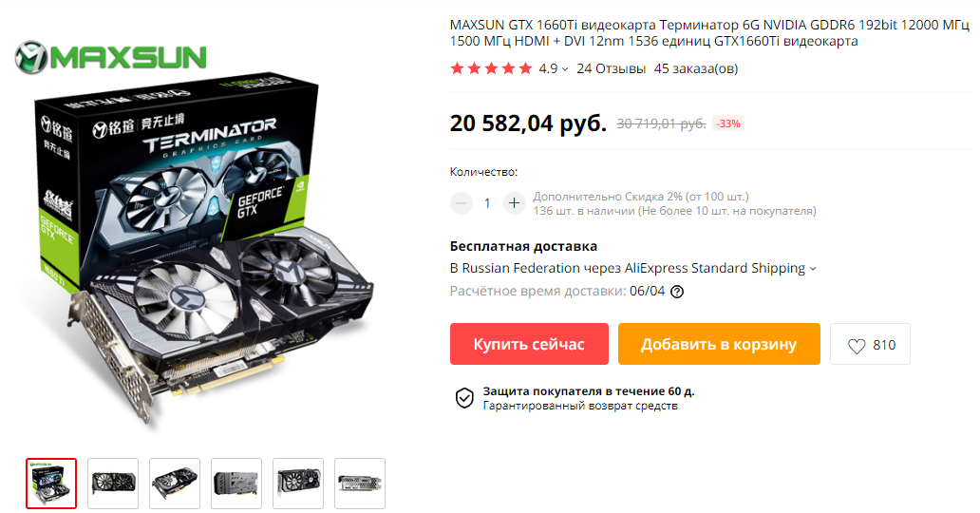Click the Добавить в корзину button

720,344
